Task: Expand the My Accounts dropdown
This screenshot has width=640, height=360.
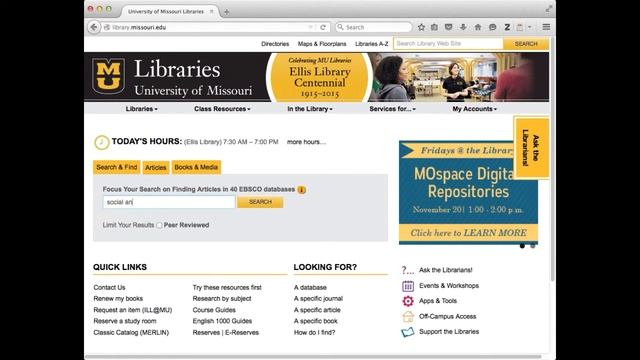Action: pyautogui.click(x=474, y=109)
